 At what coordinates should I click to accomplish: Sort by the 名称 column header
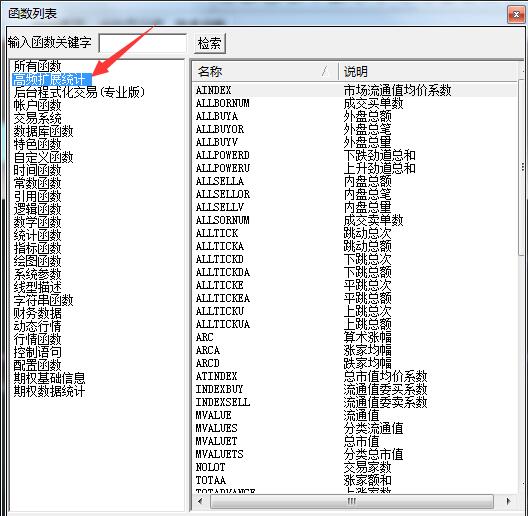coord(265,71)
